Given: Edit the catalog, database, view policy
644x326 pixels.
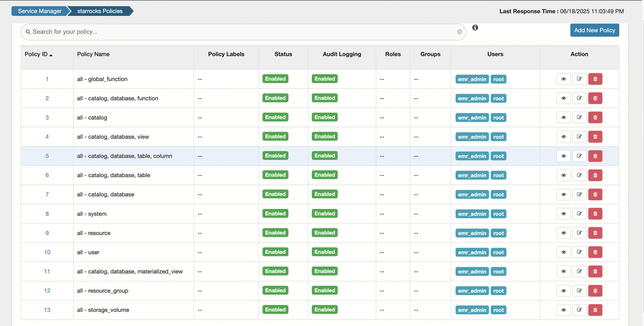Looking at the screenshot, I should tap(579, 137).
